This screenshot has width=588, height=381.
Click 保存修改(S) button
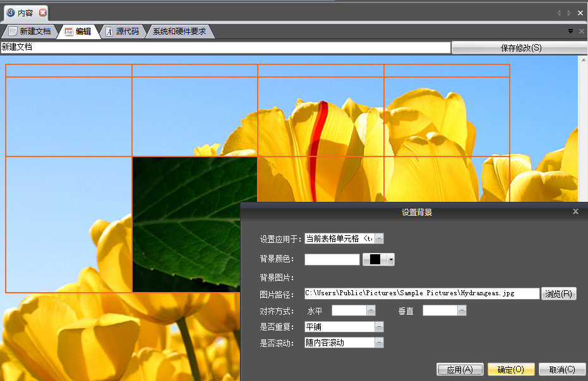[x=520, y=48]
